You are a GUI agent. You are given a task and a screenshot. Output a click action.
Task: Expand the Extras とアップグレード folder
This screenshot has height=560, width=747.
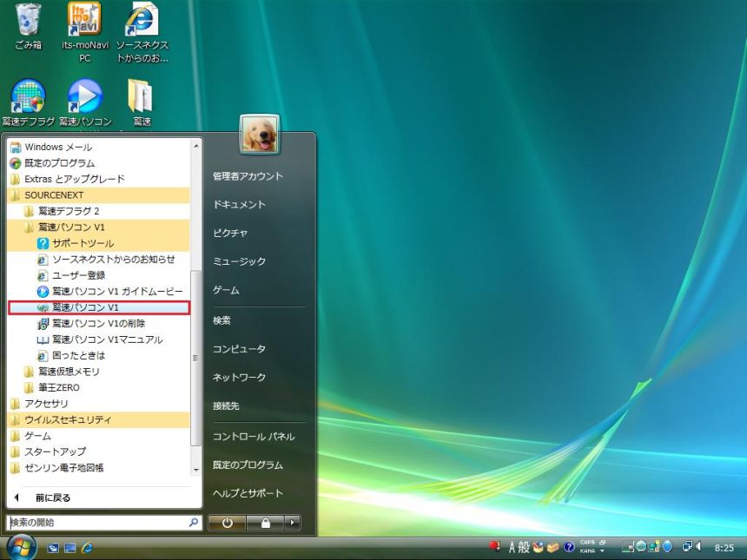99,179
